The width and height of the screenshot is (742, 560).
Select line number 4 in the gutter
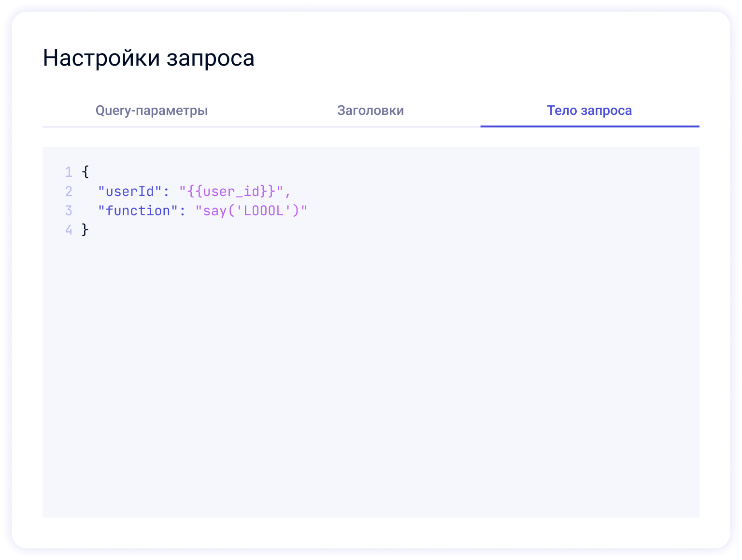tap(69, 230)
